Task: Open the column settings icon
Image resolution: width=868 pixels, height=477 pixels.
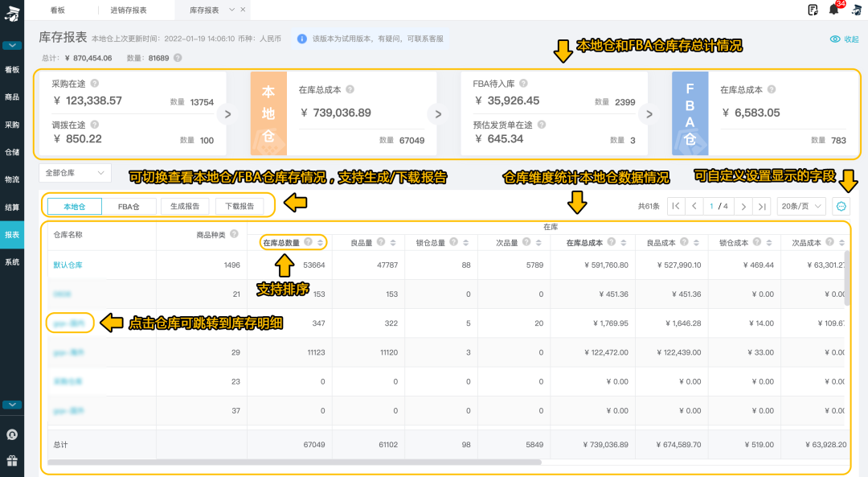Action: [x=841, y=206]
